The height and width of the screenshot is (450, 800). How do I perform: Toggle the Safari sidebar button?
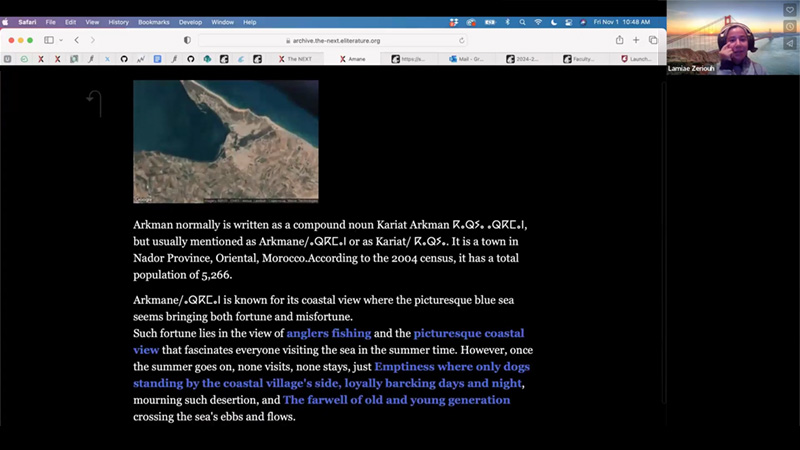(48, 40)
